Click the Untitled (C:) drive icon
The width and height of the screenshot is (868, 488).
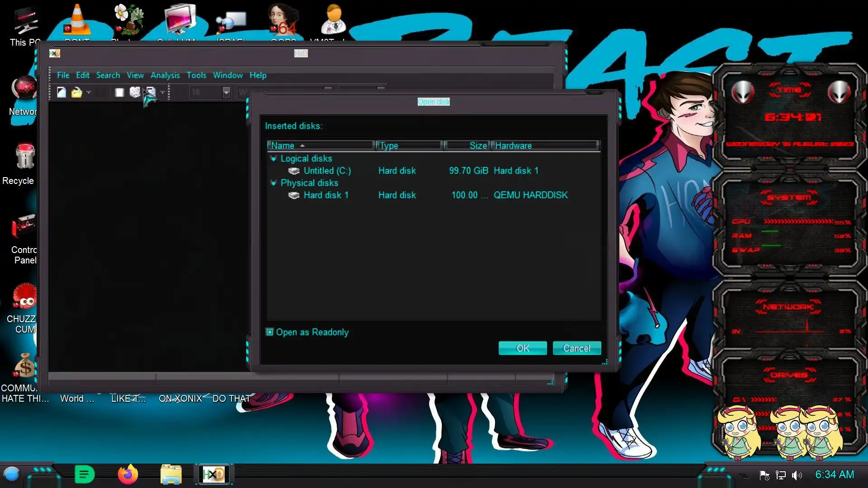[294, 171]
